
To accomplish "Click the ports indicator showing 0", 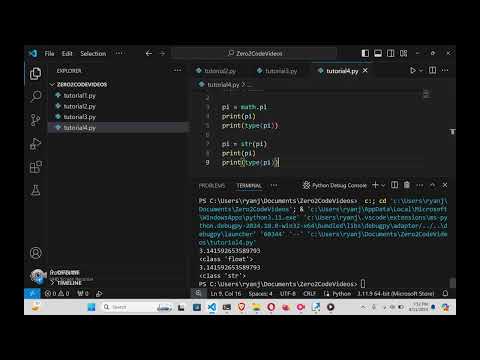I will tap(83, 294).
